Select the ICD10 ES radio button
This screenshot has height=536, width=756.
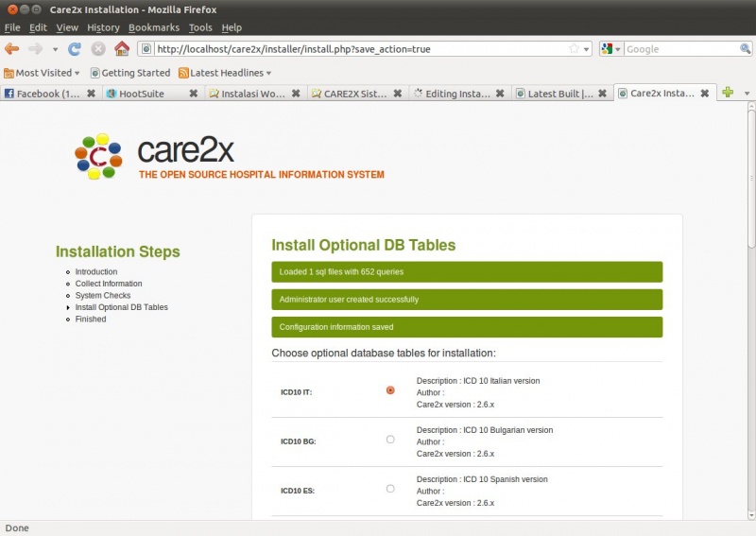pos(390,489)
